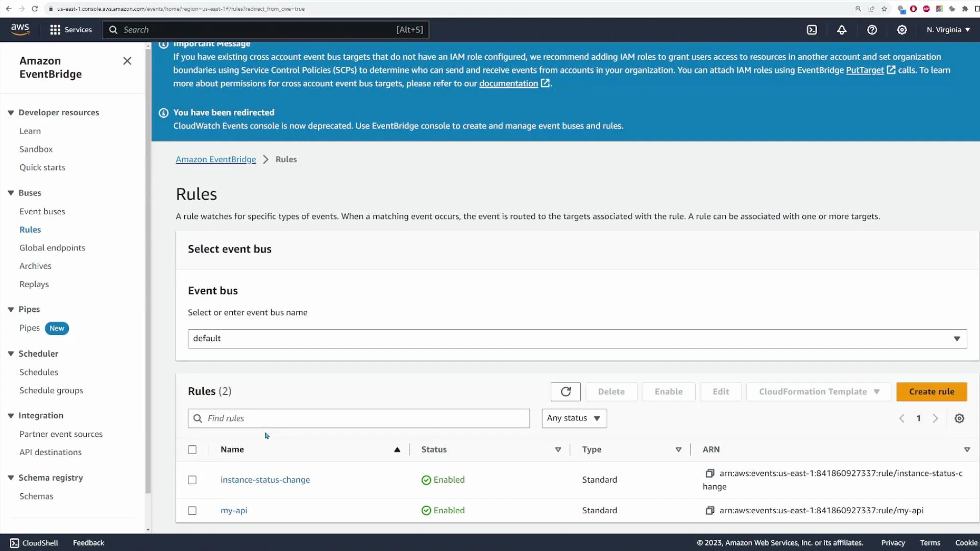Open the notifications bell
This screenshot has width=980, height=551.
(841, 30)
